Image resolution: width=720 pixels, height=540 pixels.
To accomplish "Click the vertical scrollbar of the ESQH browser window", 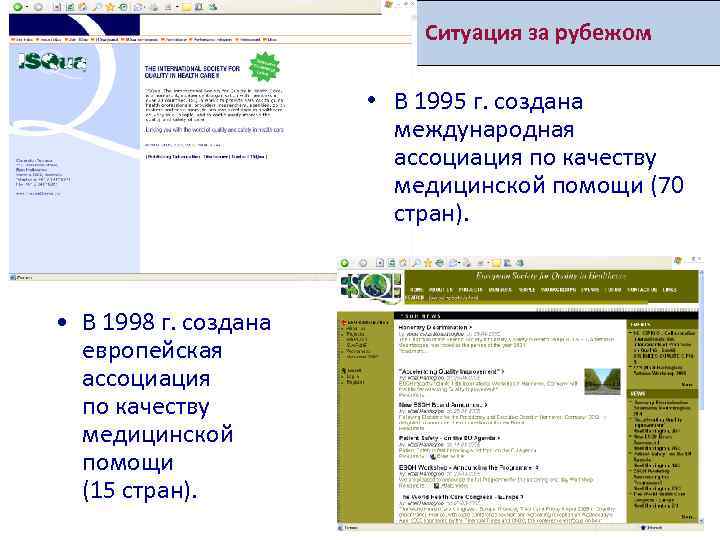I will click(701, 395).
